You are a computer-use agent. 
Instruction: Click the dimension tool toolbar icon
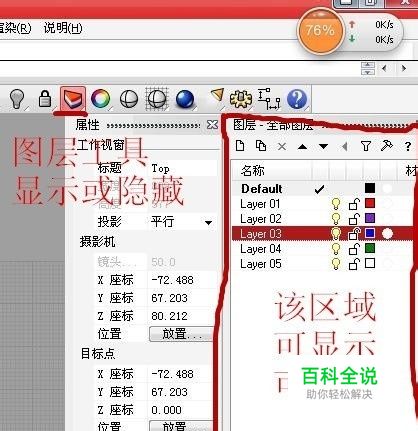[269, 99]
